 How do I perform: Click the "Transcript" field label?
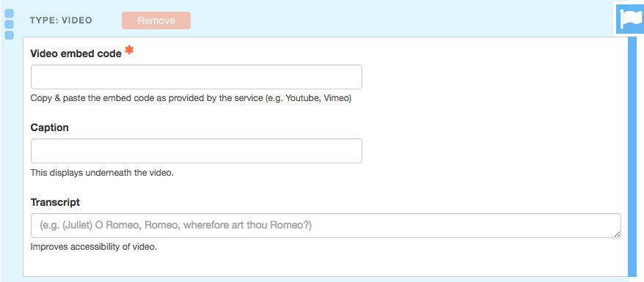[55, 202]
